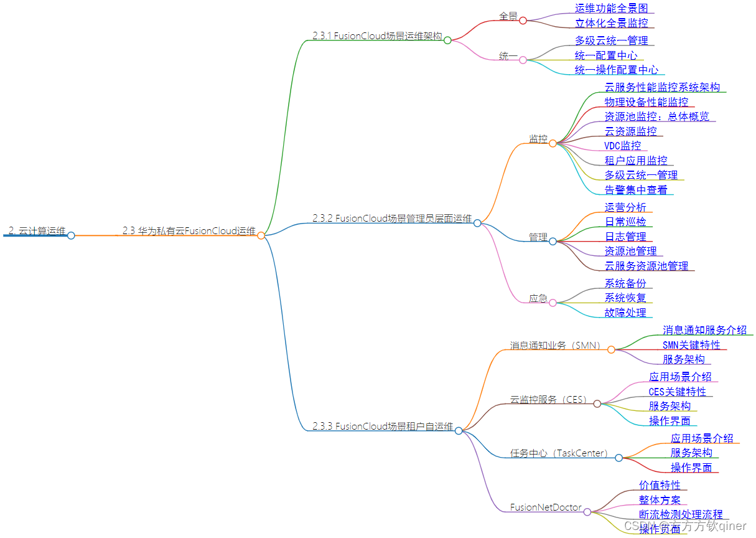Open the 资源池监控：总体概览 link
This screenshot has width=756, height=538.
coord(657,116)
